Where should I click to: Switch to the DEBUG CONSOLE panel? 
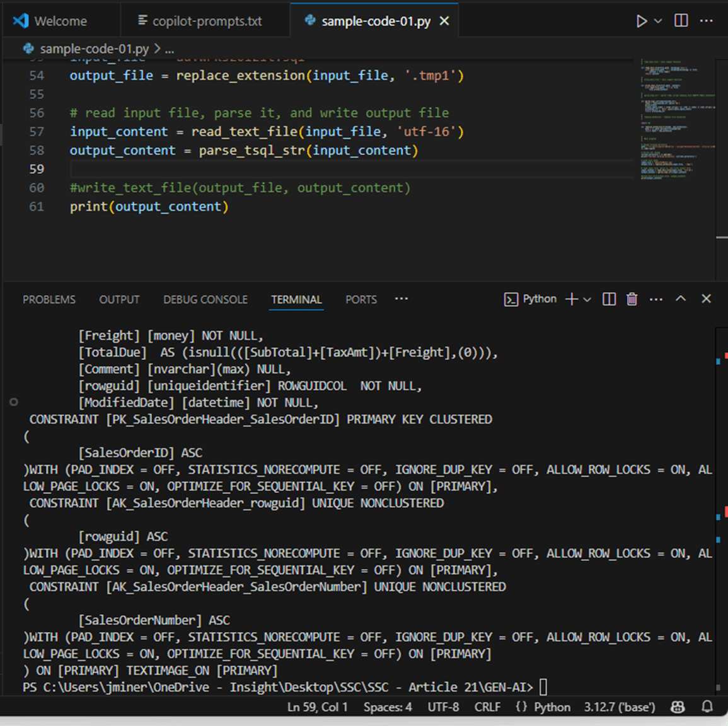click(205, 299)
